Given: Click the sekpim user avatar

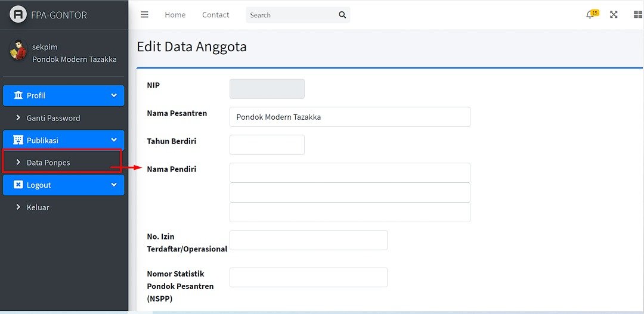Looking at the screenshot, I should tap(18, 52).
